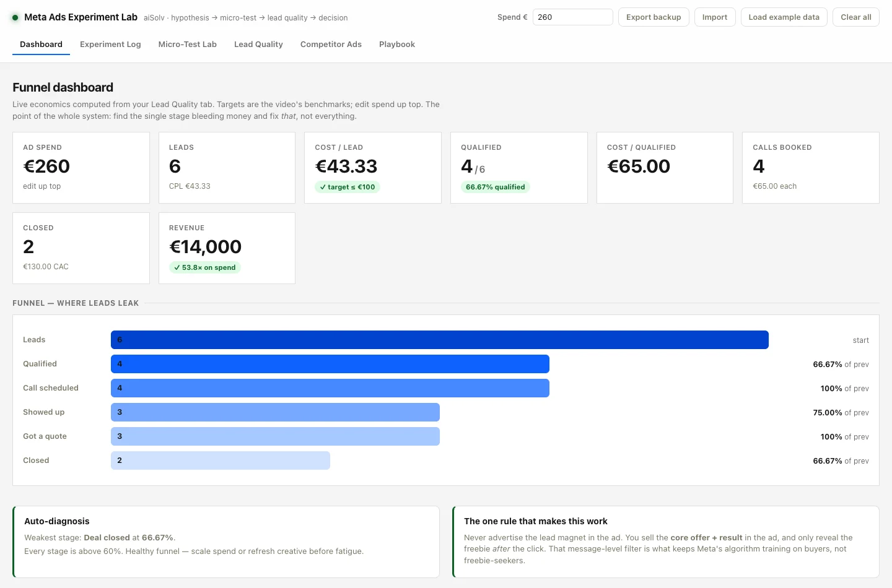Click the €130.00 CAC text
The width and height of the screenshot is (892, 588).
(x=46, y=267)
